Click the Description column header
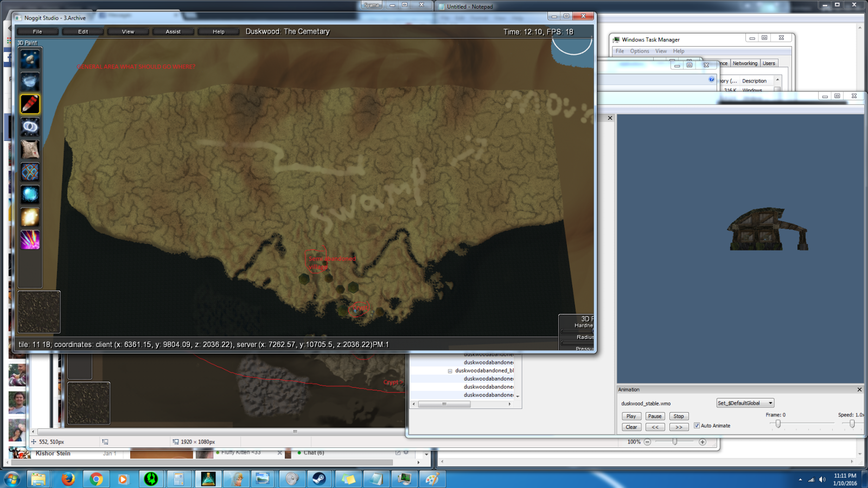 point(755,81)
